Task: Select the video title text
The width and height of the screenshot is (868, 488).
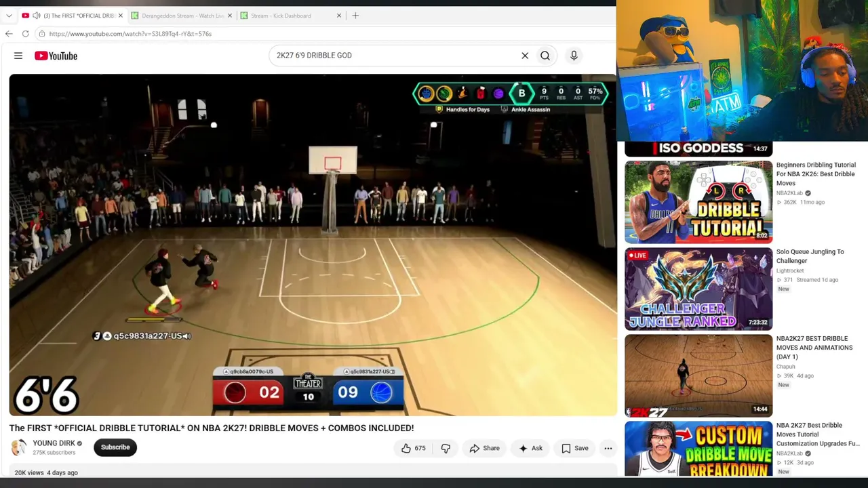Action: [x=212, y=428]
